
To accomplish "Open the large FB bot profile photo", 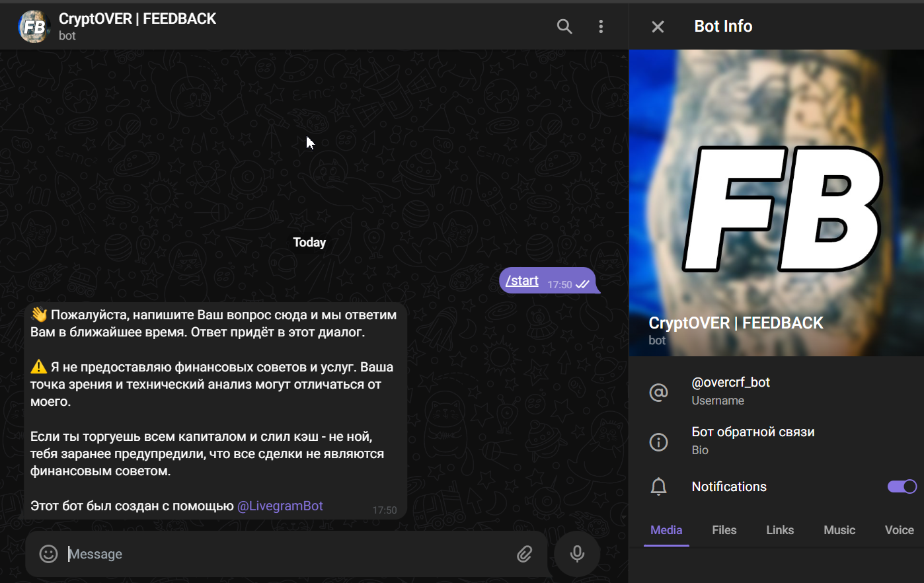I will (x=777, y=203).
